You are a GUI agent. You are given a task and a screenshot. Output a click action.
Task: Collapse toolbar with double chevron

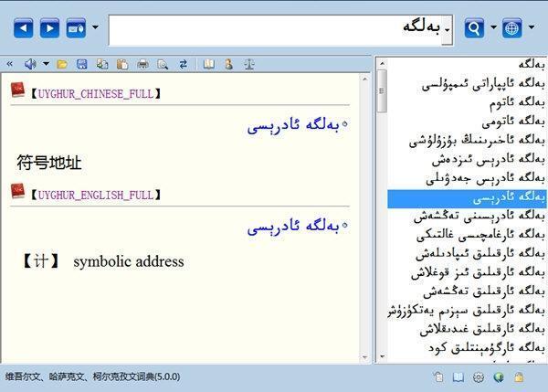coord(10,64)
